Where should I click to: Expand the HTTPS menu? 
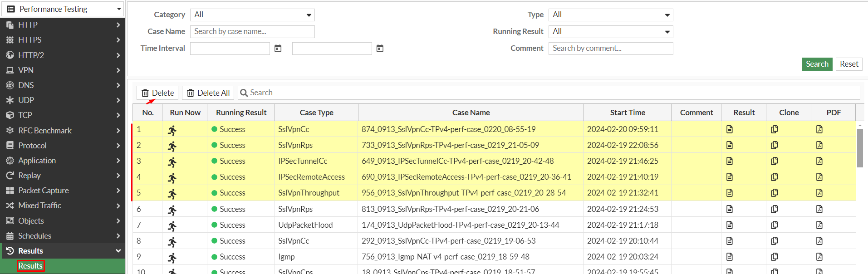(x=62, y=40)
